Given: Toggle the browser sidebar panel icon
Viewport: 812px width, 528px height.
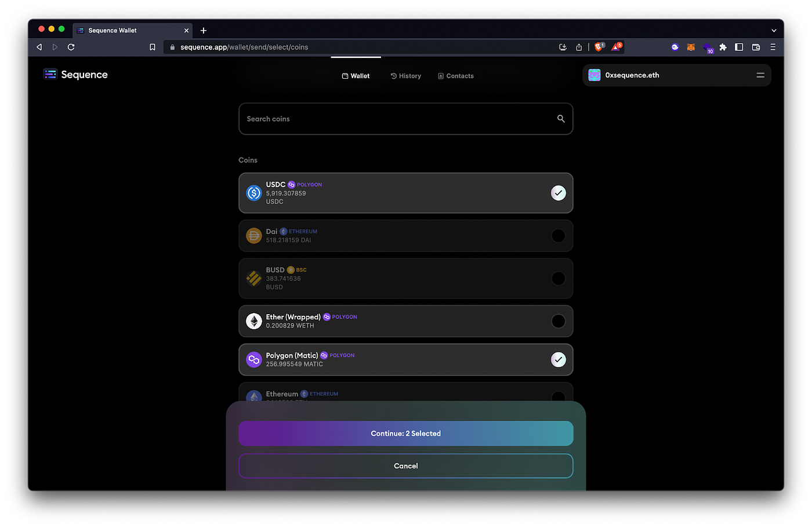Looking at the screenshot, I should 739,48.
